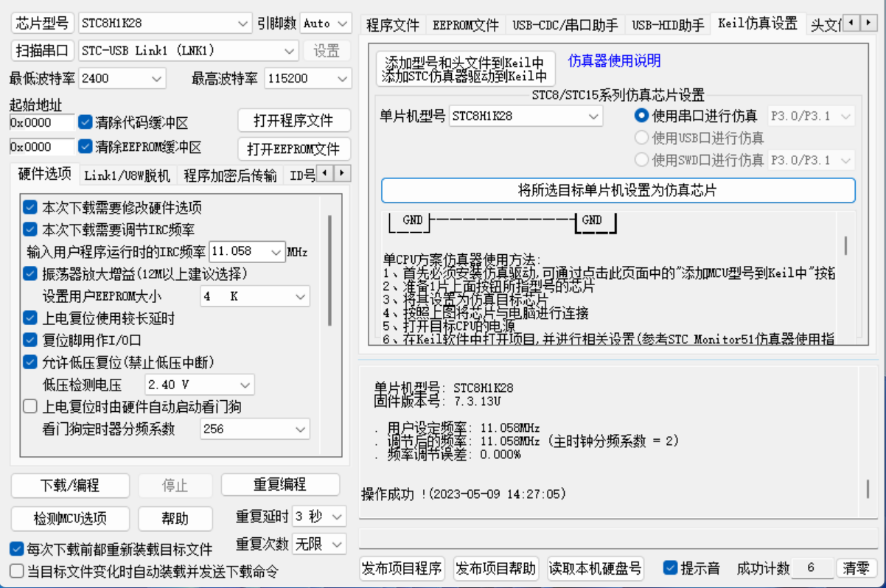Click the 读取本机硬盘号 button
This screenshot has height=588, width=886.
click(595, 568)
